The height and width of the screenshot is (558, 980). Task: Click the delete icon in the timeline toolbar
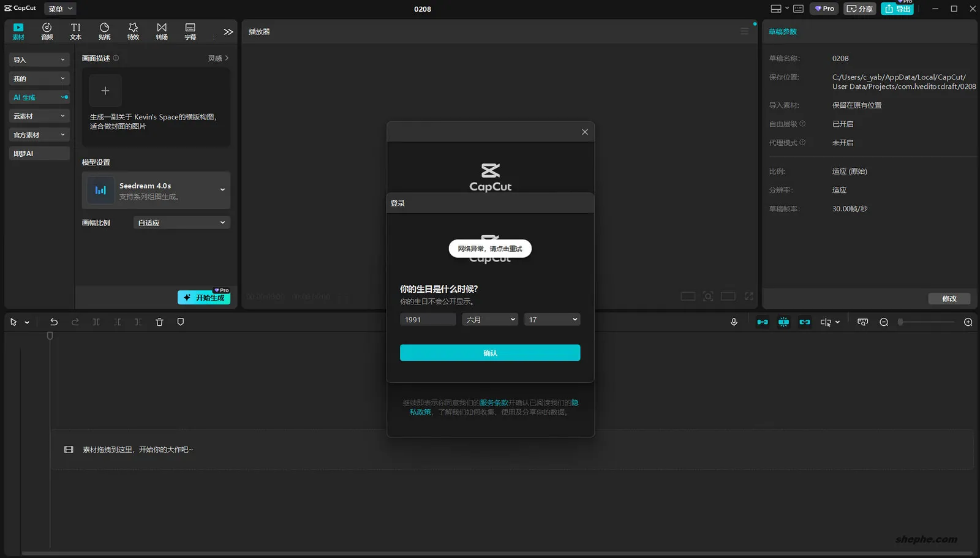coord(159,322)
